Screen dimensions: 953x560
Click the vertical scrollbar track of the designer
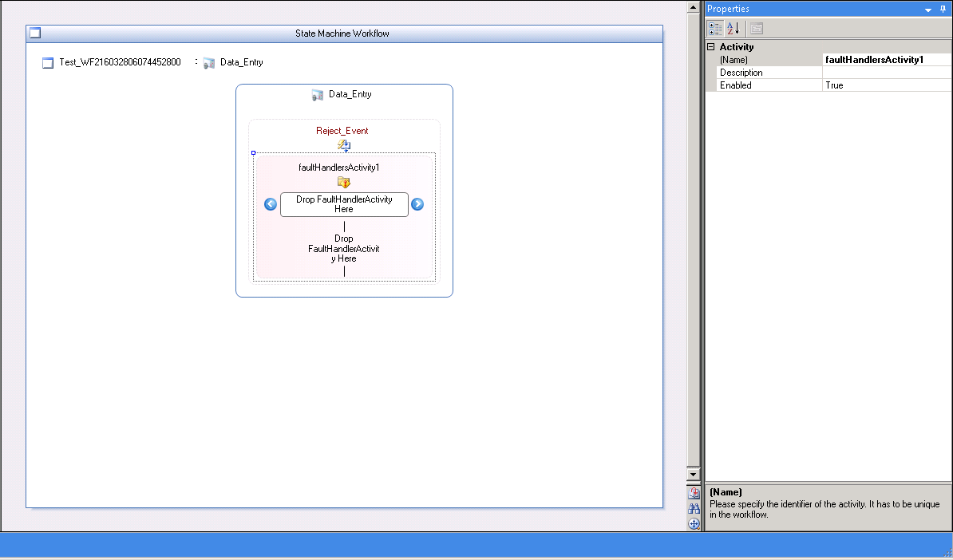[x=693, y=241]
